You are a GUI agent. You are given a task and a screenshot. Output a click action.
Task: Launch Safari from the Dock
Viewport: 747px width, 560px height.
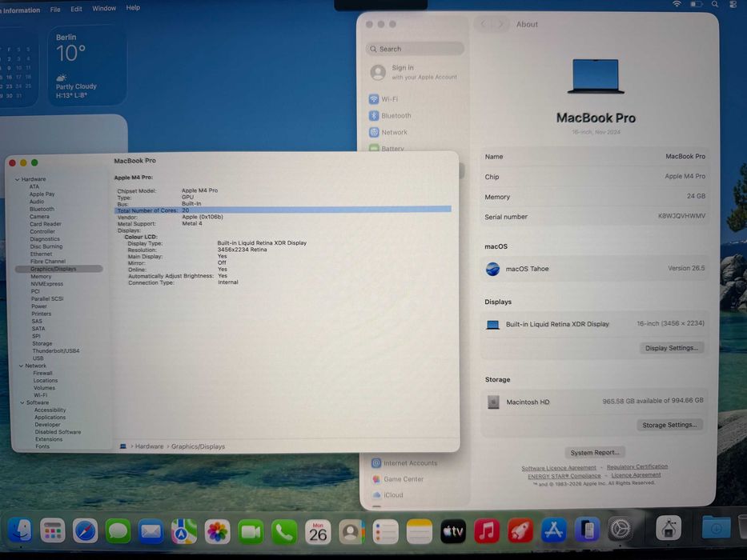click(x=85, y=531)
